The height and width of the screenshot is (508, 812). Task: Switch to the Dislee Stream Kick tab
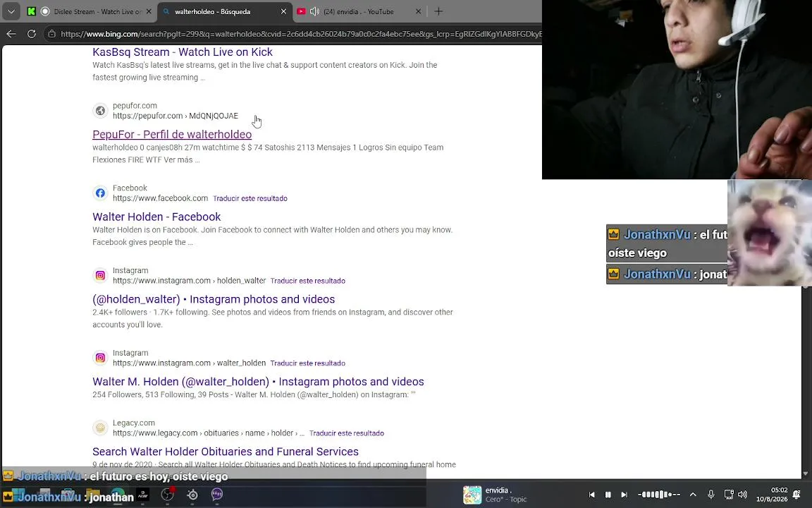(90, 11)
